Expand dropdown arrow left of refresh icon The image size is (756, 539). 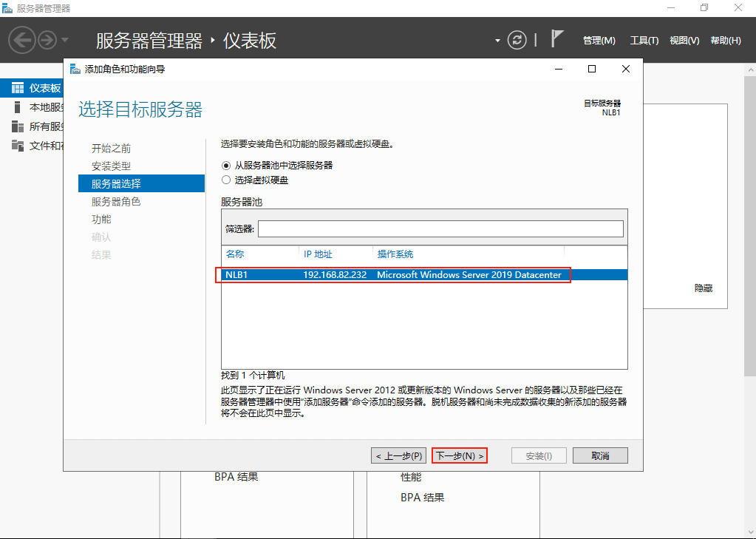coord(497,40)
